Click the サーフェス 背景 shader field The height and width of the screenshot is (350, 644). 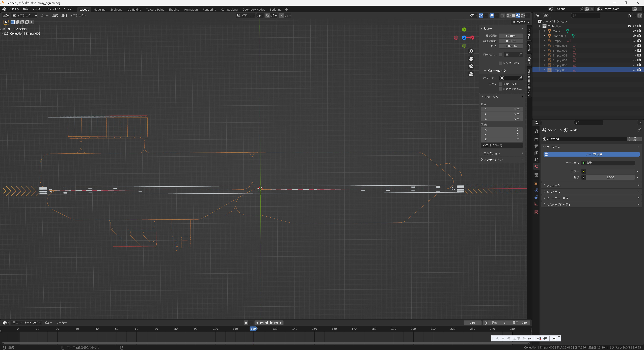(x=608, y=163)
